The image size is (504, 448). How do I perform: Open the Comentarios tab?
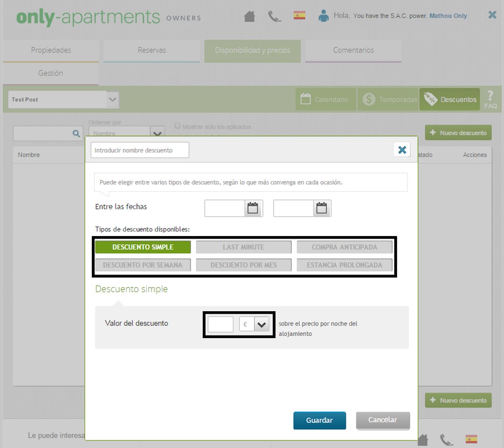click(x=353, y=50)
